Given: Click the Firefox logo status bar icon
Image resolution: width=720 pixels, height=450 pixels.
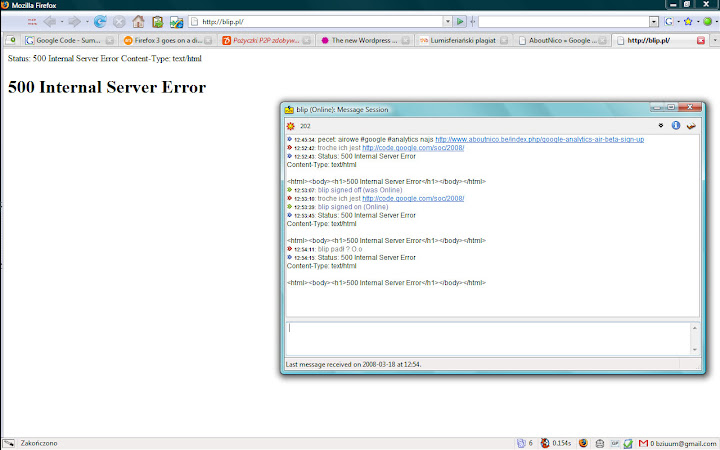Looking at the screenshot, I should click(584, 444).
